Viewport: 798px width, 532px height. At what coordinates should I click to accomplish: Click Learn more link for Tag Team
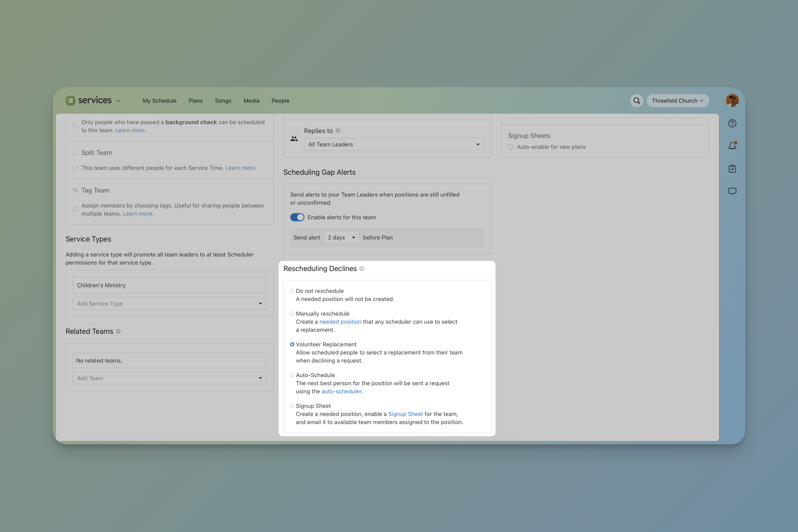138,214
